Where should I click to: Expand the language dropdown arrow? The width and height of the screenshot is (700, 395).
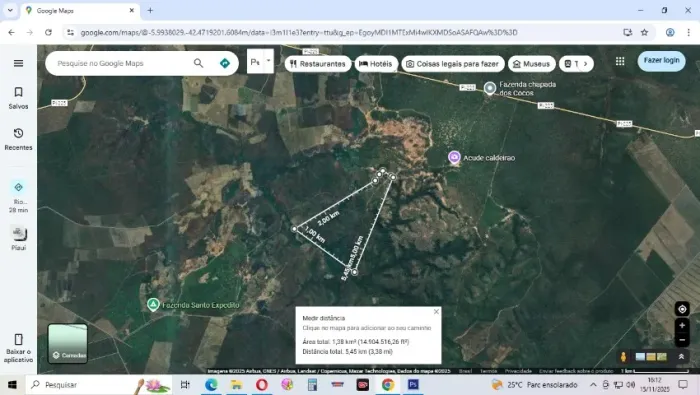click(269, 61)
